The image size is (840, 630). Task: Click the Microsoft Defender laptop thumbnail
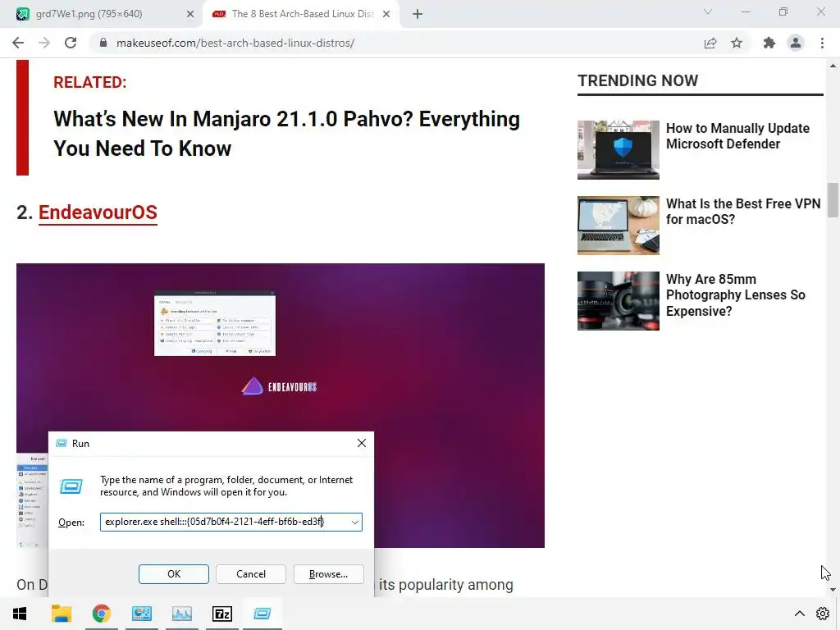619,150
